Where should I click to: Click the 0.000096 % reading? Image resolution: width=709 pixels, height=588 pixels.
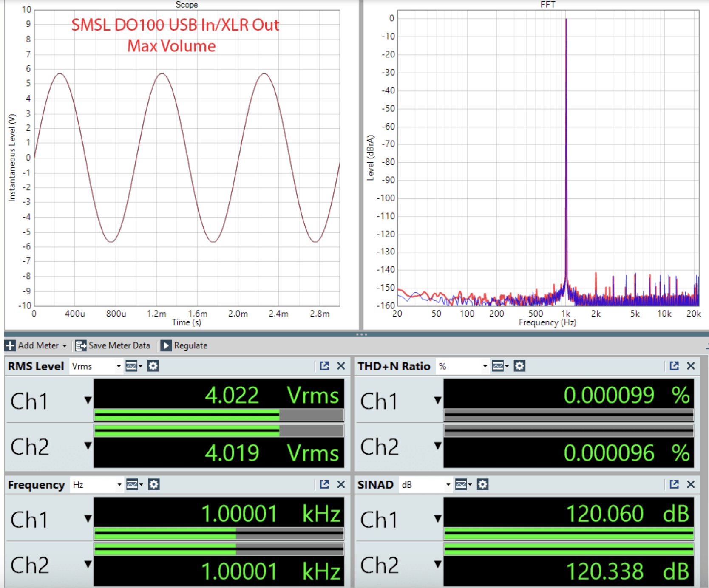tap(627, 453)
